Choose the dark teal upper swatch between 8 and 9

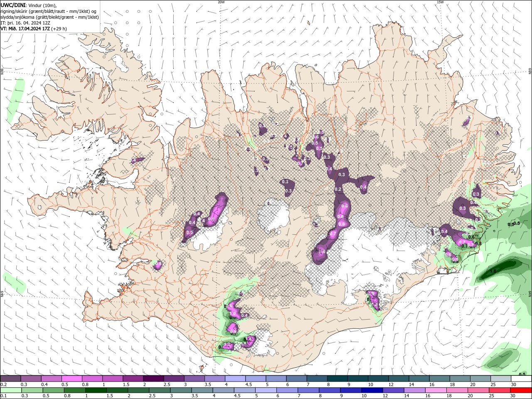337,379
